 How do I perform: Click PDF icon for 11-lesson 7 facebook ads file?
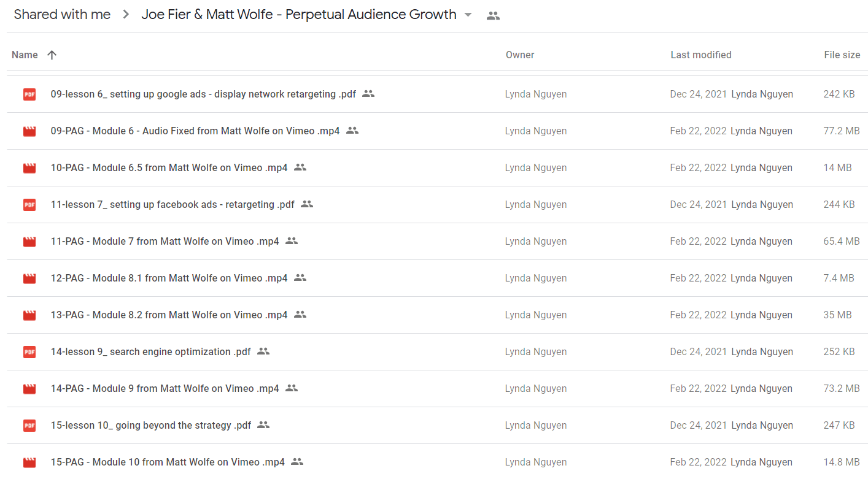click(x=29, y=205)
